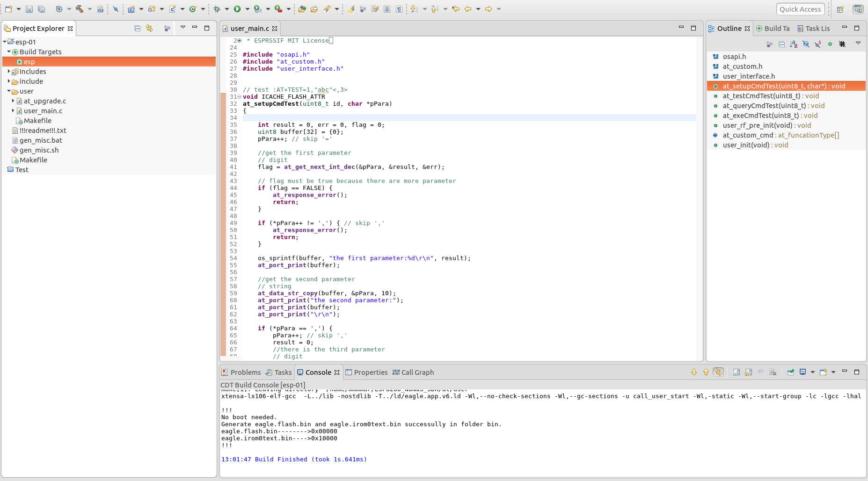
Task: Click the Next Annotation toolbar icon
Action: pyautogui.click(x=414, y=9)
